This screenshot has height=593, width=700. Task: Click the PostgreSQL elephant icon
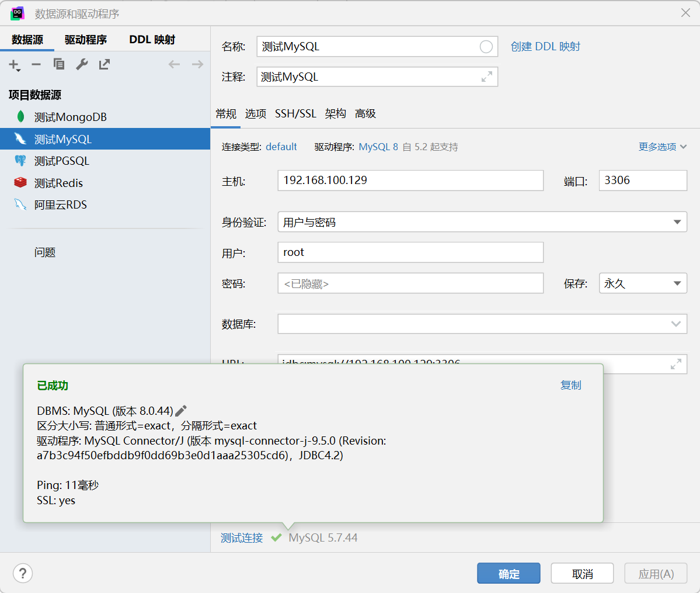coord(20,161)
